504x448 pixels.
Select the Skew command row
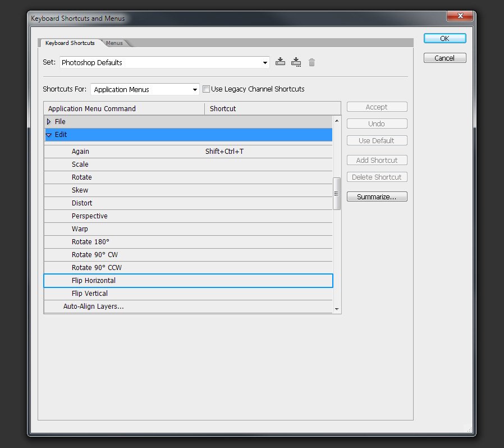(188, 190)
